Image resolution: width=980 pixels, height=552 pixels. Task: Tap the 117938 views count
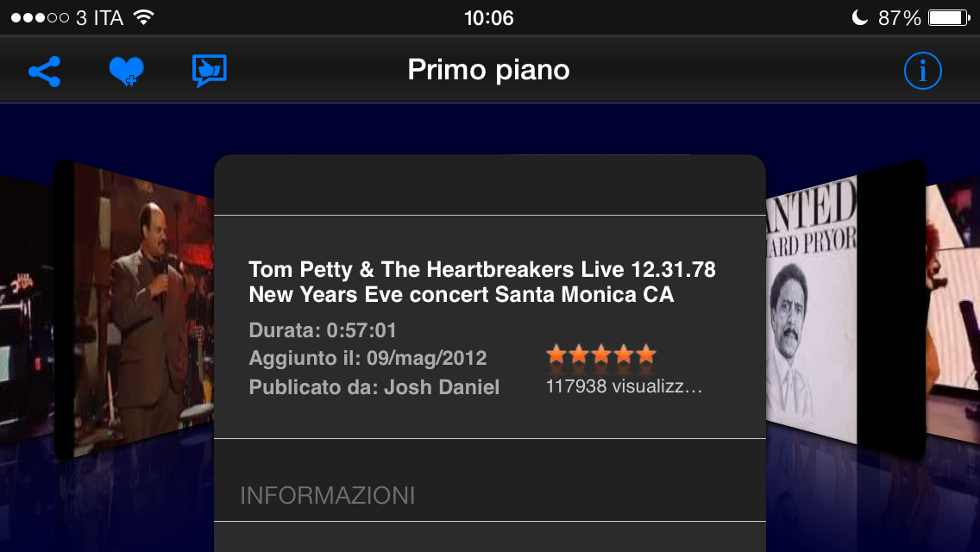click(624, 386)
